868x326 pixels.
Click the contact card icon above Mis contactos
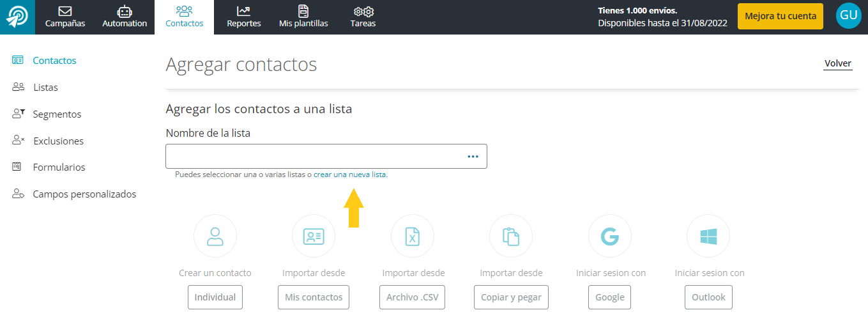tap(314, 236)
